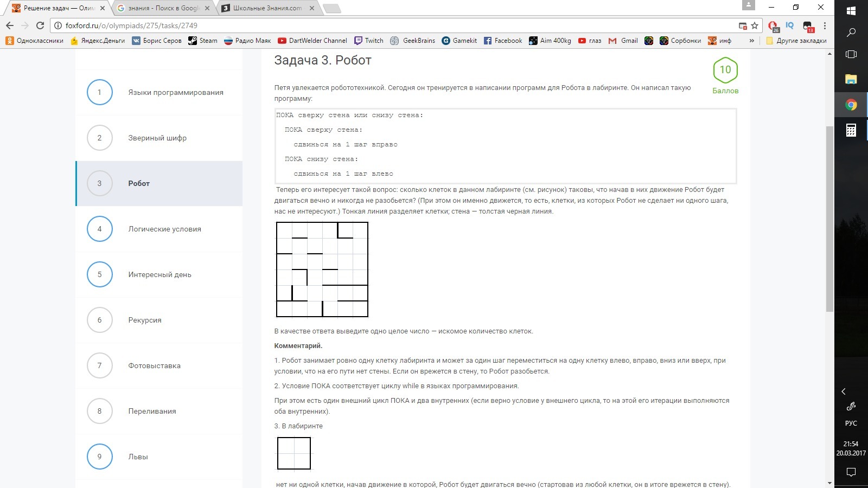Switch input language via РУС indicator
This screenshot has height=488, width=868.
pos(851,423)
